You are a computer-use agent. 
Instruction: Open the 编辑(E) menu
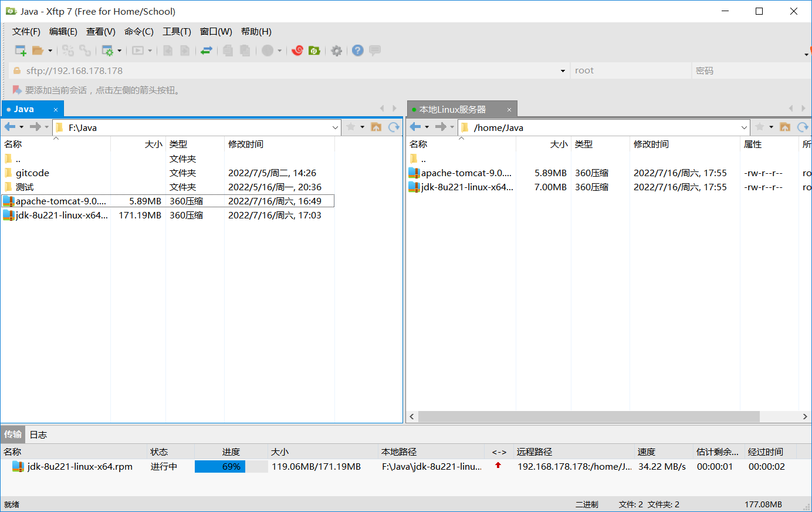(x=63, y=32)
